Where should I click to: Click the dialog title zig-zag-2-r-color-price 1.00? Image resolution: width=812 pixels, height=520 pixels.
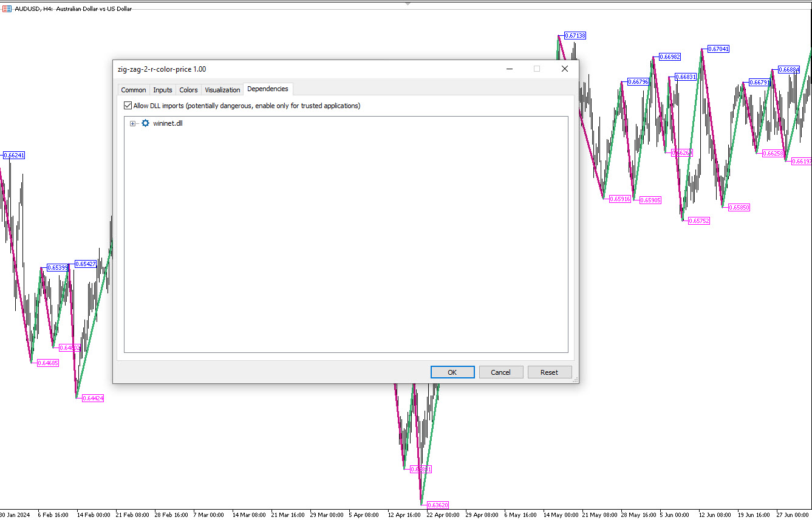pos(162,69)
